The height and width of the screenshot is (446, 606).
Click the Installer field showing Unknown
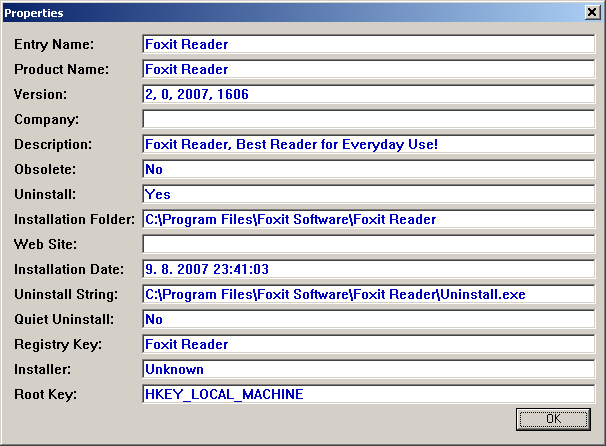coord(369,369)
